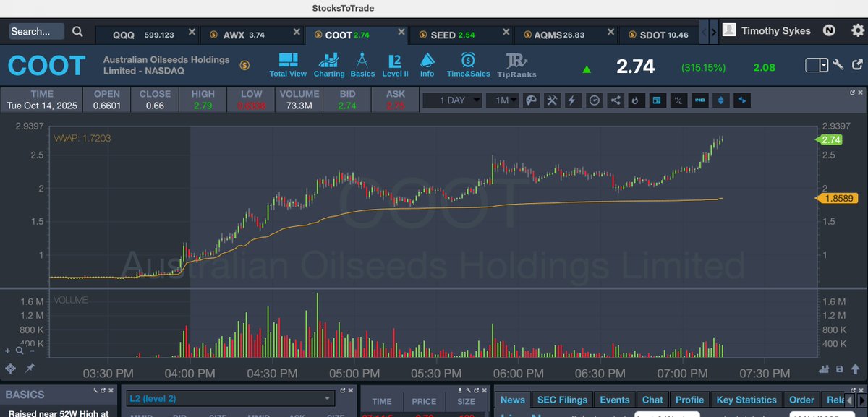This screenshot has height=417, width=868.
Task: Open the Charting tool
Action: point(329,65)
